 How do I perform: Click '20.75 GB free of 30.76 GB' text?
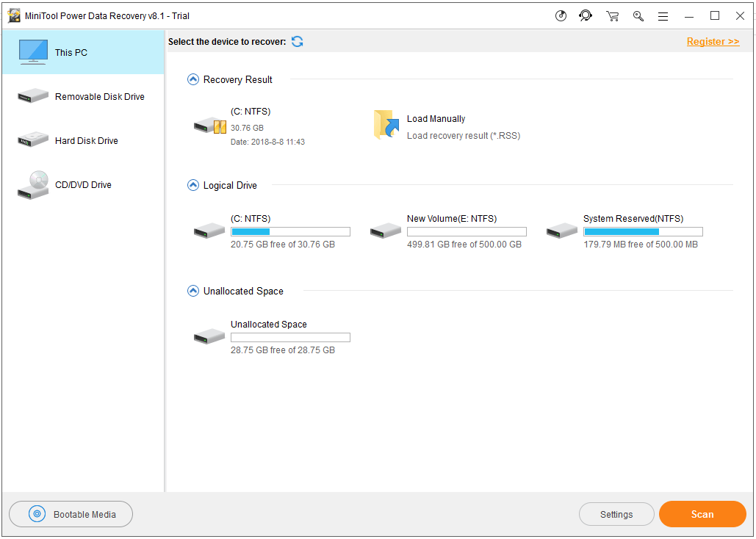pyautogui.click(x=283, y=245)
